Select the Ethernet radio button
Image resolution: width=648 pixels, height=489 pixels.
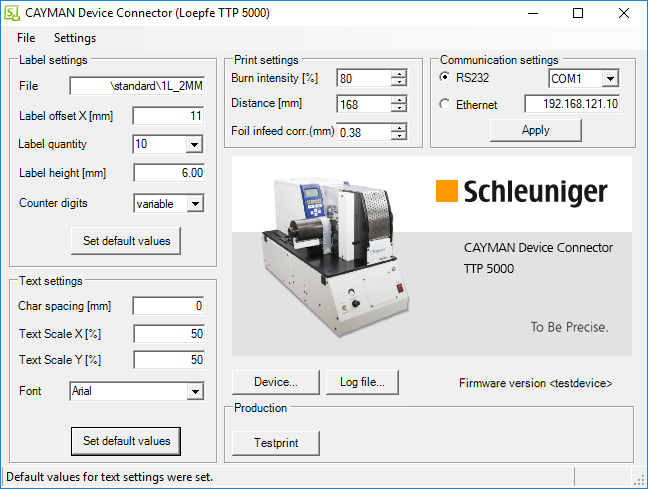coord(445,104)
